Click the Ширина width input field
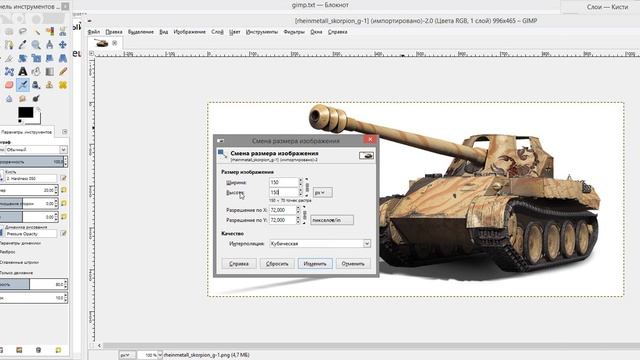The height and width of the screenshot is (360, 640). click(284, 182)
